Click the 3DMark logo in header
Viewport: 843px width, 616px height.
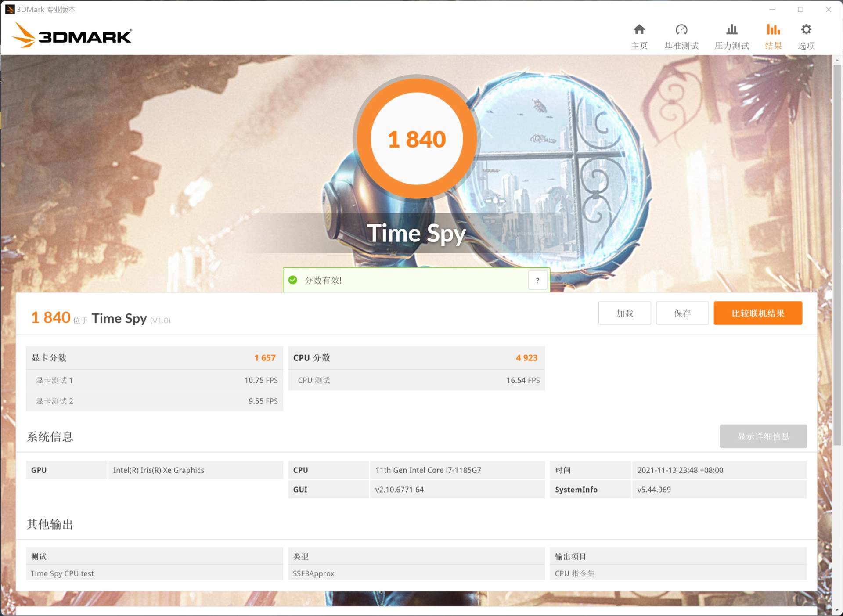click(72, 35)
